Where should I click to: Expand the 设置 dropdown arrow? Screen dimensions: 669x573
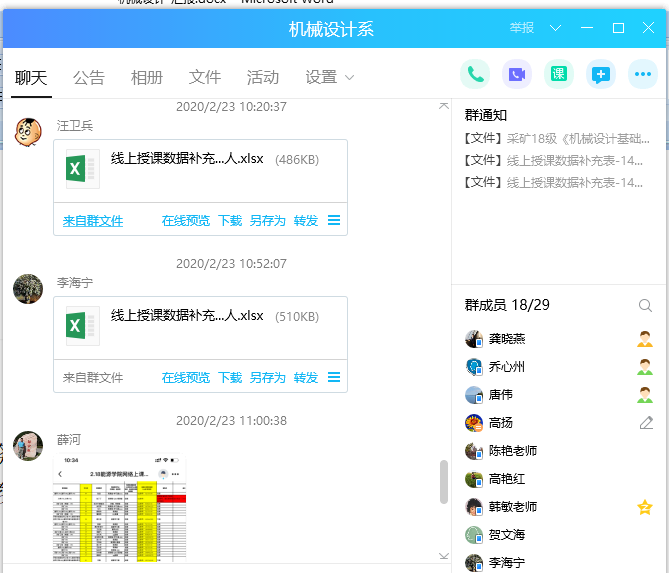coord(349,78)
